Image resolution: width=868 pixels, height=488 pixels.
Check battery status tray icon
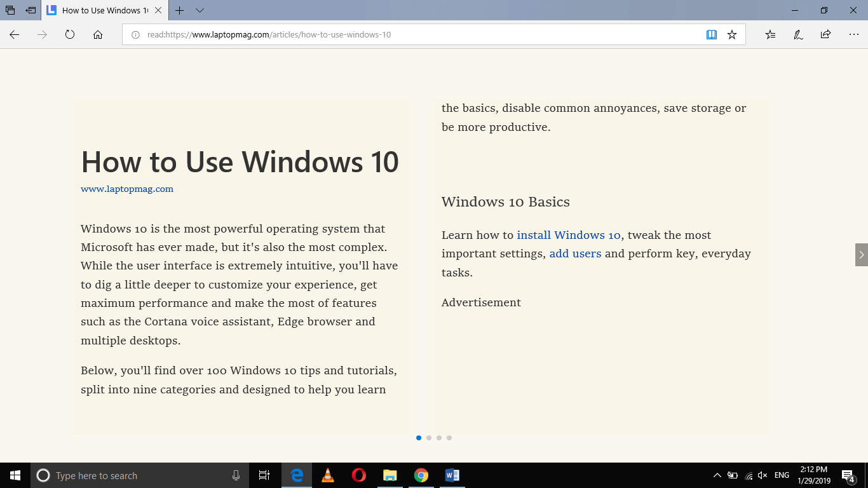[733, 475]
